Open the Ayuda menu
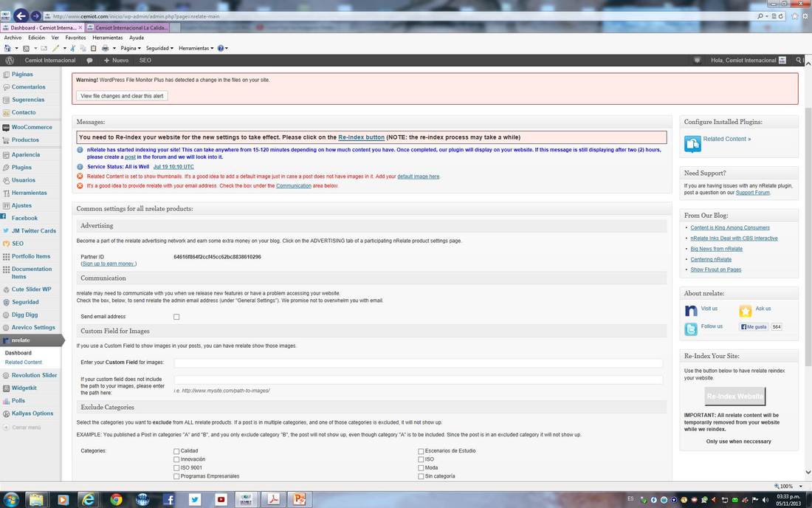The height and width of the screenshot is (508, 812). pos(137,38)
